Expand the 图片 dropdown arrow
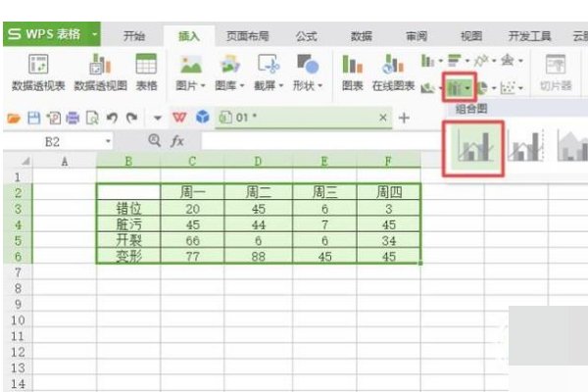 pyautogui.click(x=203, y=86)
